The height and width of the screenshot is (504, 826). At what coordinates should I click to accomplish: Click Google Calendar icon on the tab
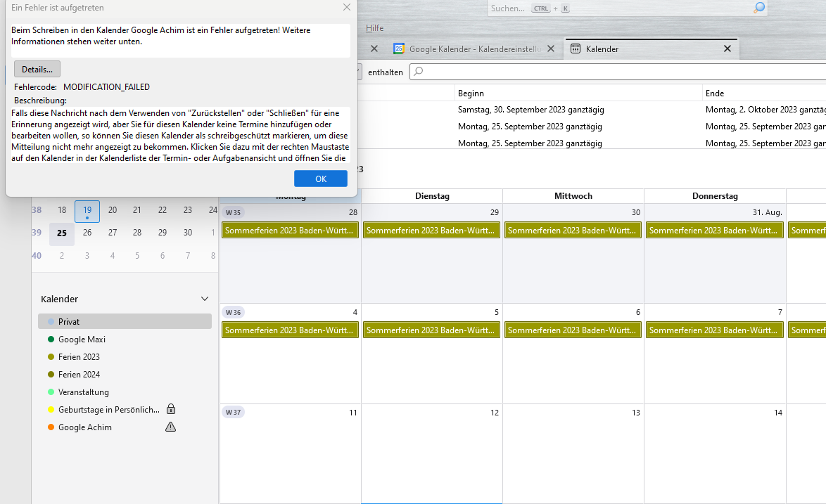point(399,49)
